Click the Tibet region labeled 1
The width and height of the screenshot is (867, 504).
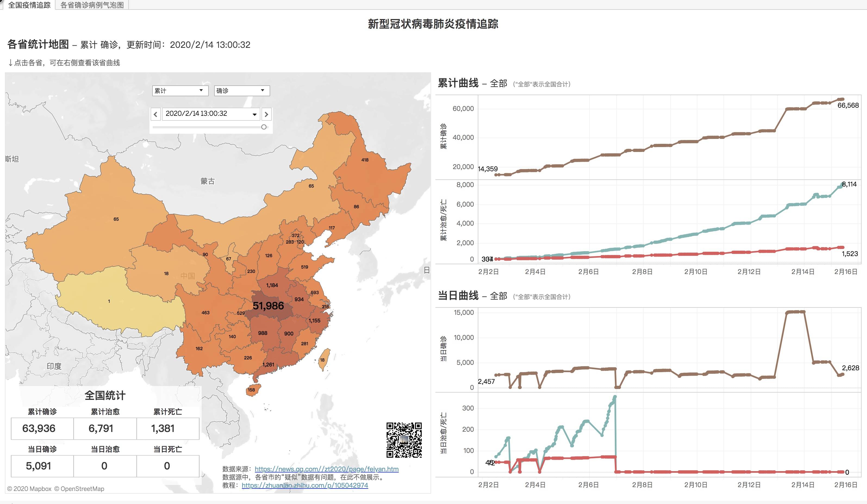coord(109,301)
